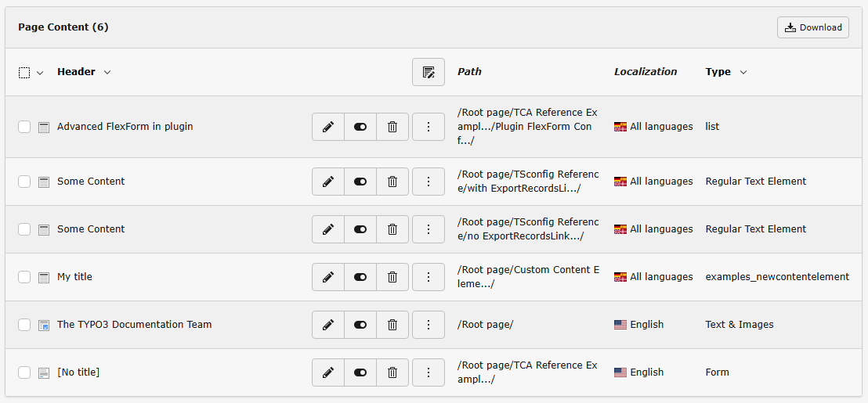Open more actions for 'My title'
This screenshot has height=403, width=868.
[x=429, y=277]
